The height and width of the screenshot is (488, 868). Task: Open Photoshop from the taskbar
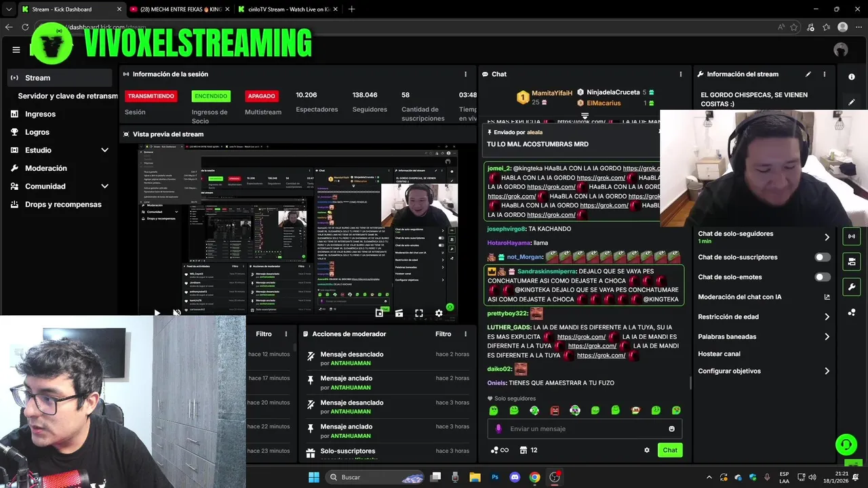coord(495,477)
